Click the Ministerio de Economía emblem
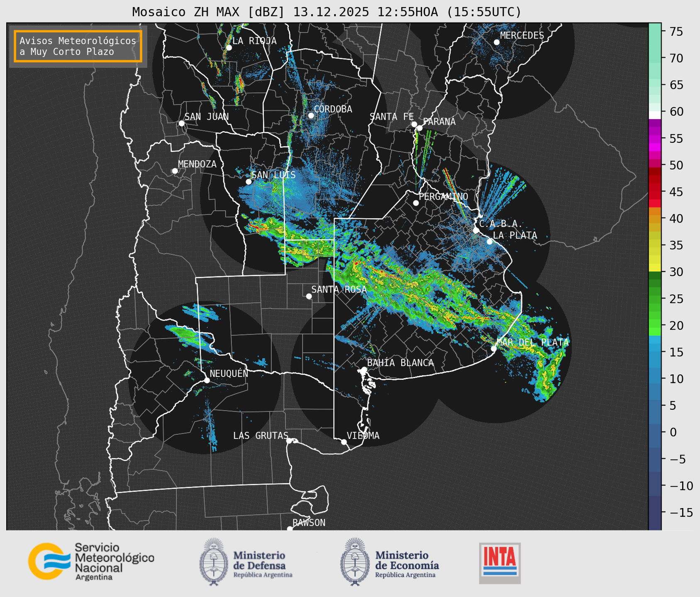Image resolution: width=700 pixels, height=597 pixels. click(354, 562)
